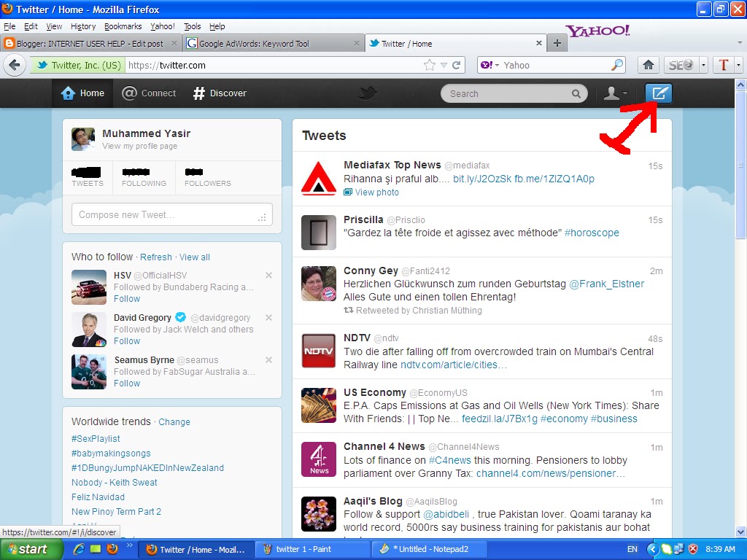The height and width of the screenshot is (560, 747).
Task: Click the Windows start button
Action: click(31, 549)
